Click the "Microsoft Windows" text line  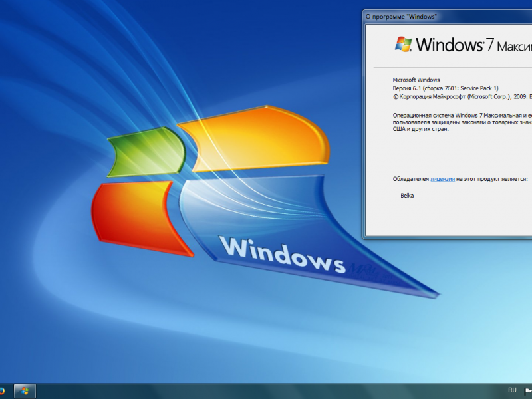pyautogui.click(x=416, y=80)
